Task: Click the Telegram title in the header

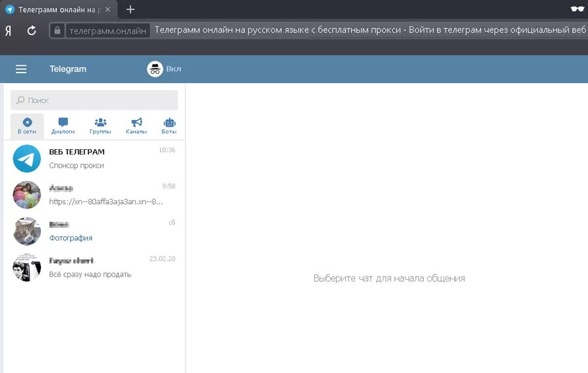Action: pos(68,69)
